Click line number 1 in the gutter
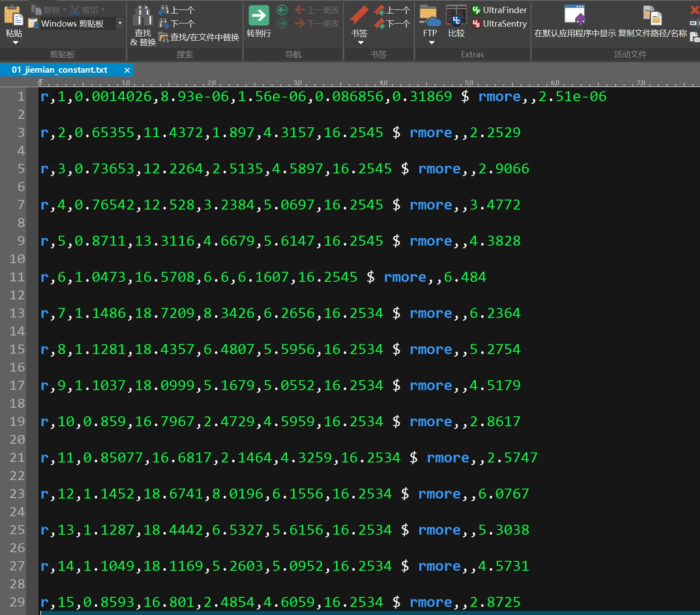Image resolution: width=700 pixels, height=615 pixels. [x=21, y=96]
